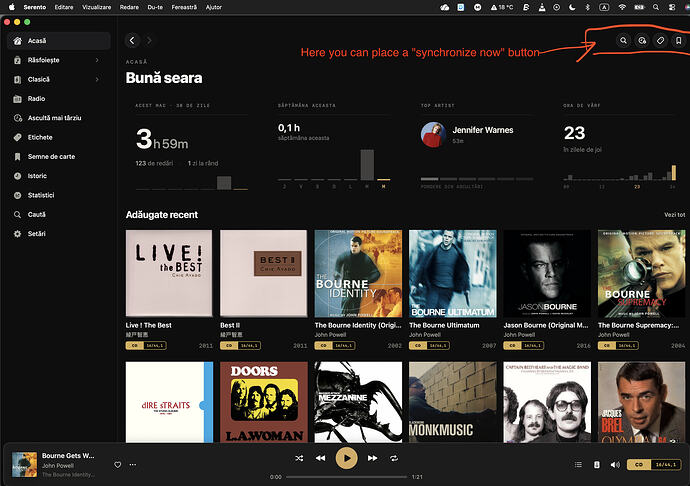Image resolution: width=690 pixels, height=486 pixels.
Task: Open the Fereastră menu
Action: [184, 7]
